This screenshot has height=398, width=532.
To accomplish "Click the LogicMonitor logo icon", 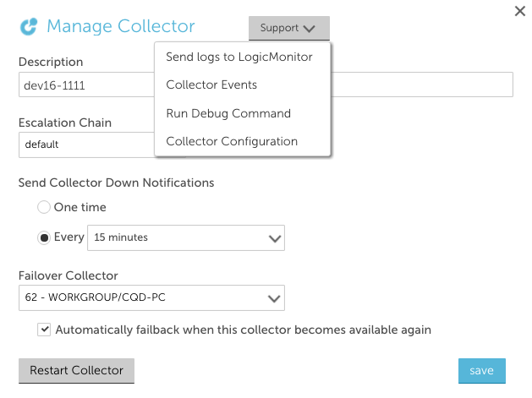I will tap(29, 26).
